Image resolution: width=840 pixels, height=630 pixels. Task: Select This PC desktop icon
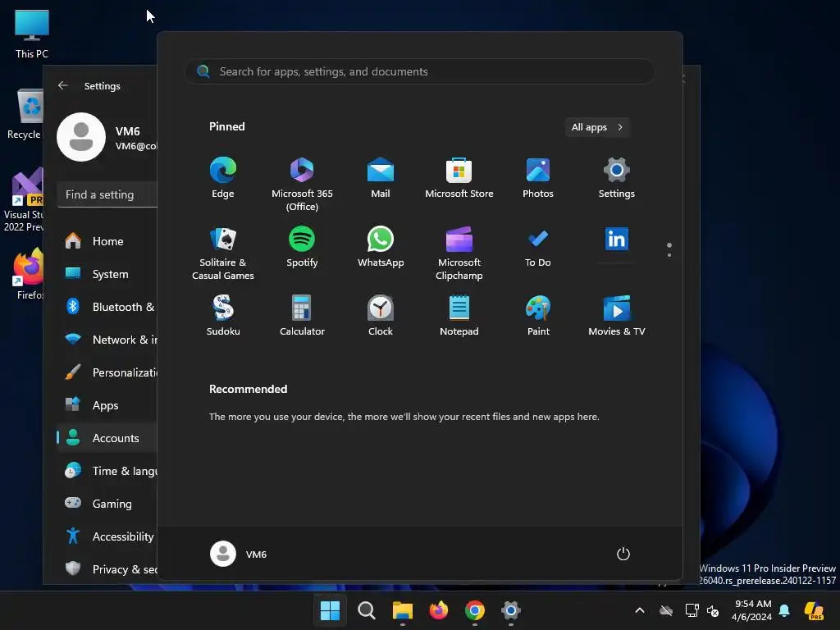point(32,34)
